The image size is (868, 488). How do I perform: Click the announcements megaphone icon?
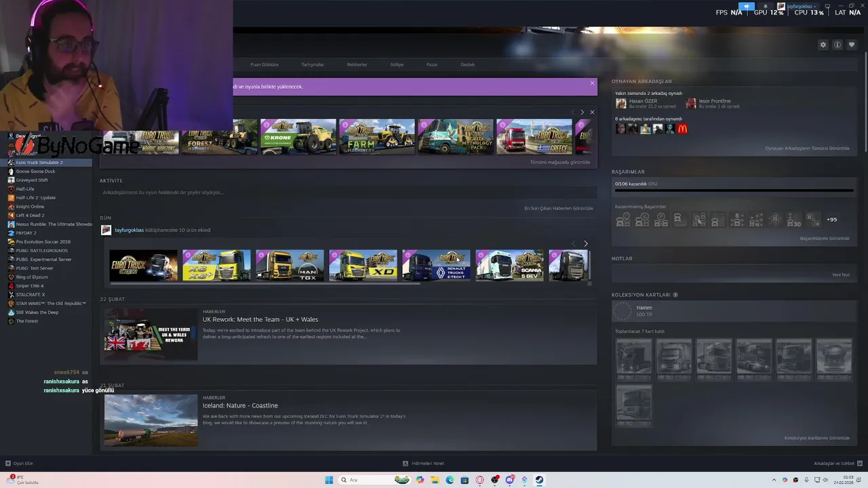point(747,6)
